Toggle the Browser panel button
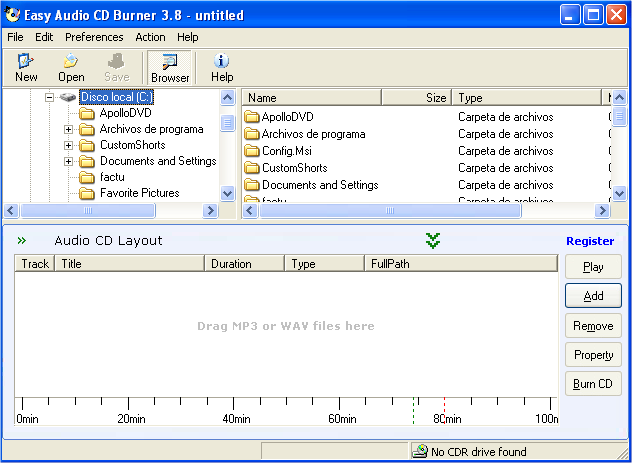This screenshot has height=463, width=632. [x=170, y=67]
